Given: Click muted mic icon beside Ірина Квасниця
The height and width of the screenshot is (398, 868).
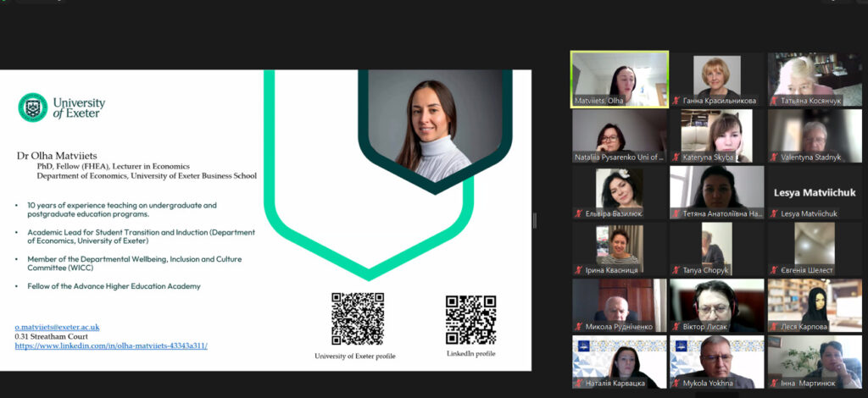Looking at the screenshot, I should pos(579,271).
